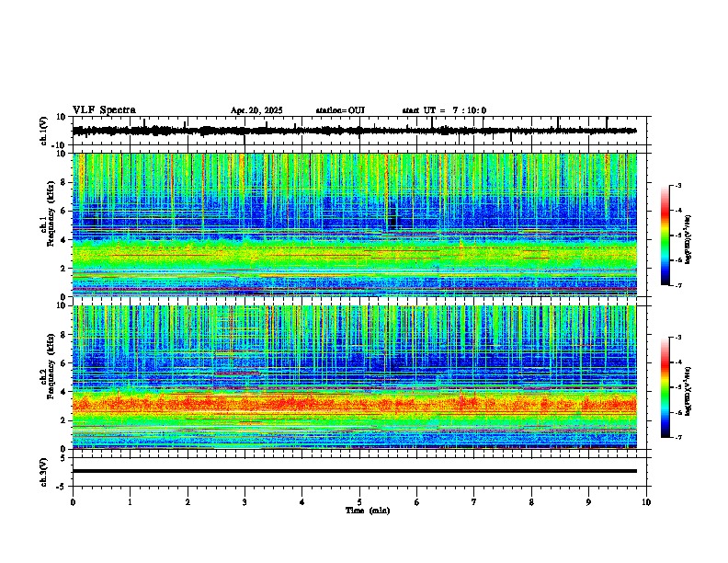728x563 pixels.
Task: Click the "ch.1(V)" waveform axis label
Action: [x=44, y=131]
